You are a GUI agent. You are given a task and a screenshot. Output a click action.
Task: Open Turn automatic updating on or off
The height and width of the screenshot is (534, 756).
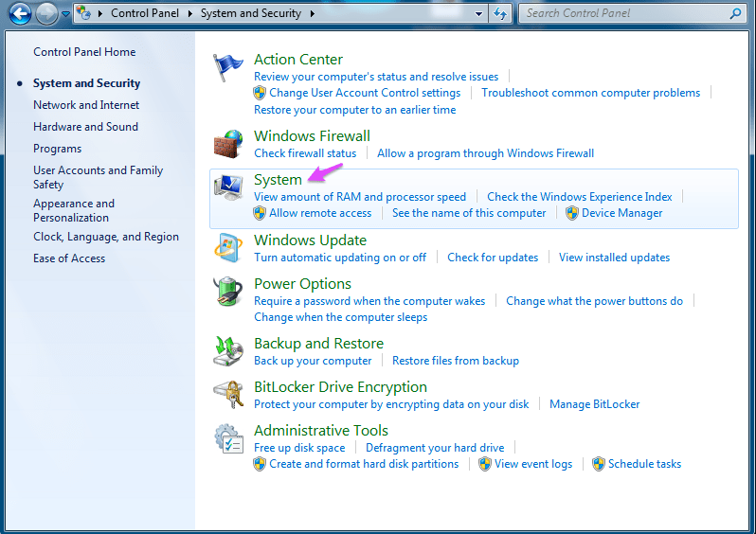[x=340, y=258]
